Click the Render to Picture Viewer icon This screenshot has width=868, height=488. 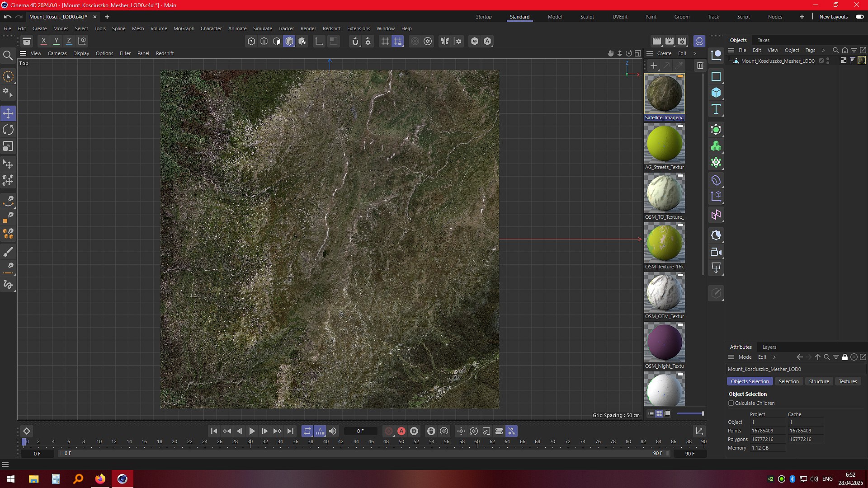pos(670,41)
